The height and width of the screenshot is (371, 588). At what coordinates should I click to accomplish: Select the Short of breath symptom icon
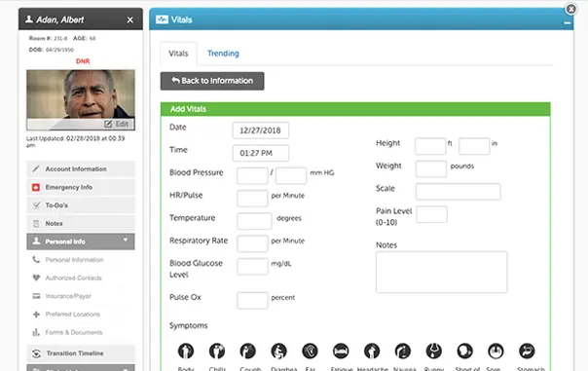[x=464, y=352]
